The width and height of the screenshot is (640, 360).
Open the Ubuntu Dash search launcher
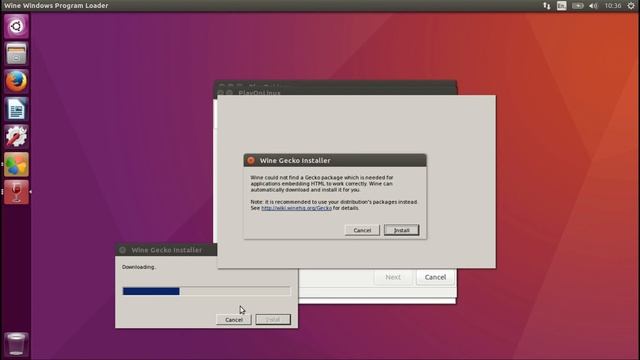(16, 27)
